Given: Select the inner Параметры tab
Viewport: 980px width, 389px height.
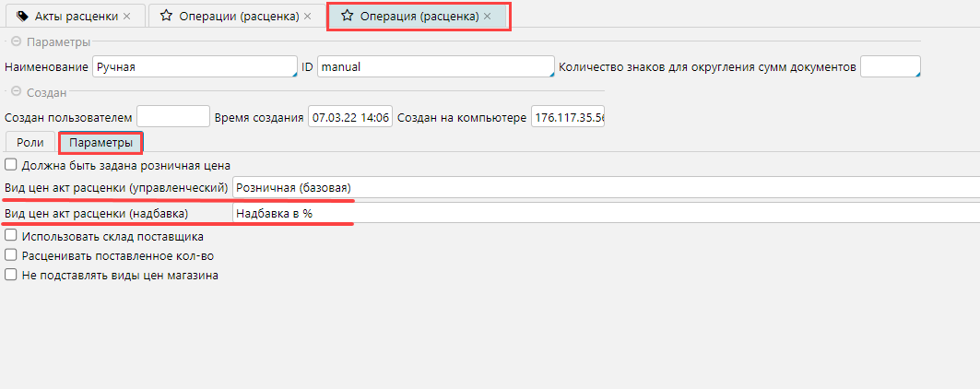Looking at the screenshot, I should click(100, 142).
